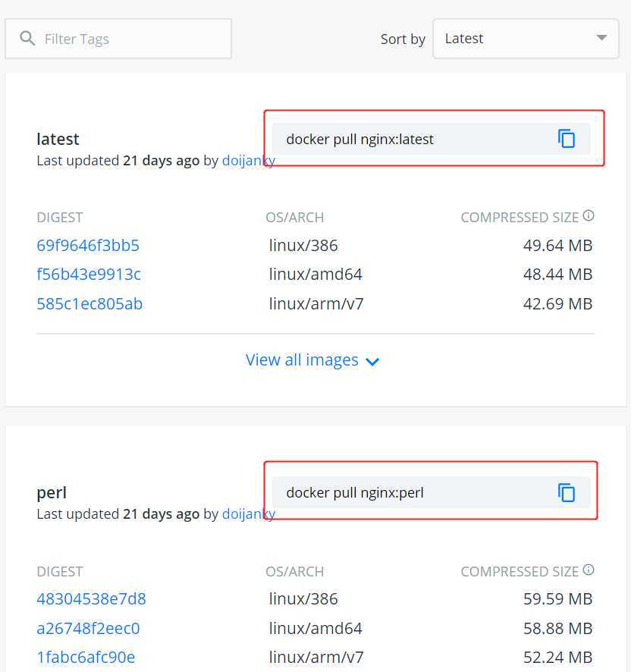The height and width of the screenshot is (672, 631).
Task: Click the info icon beside perl's COMPRESSED SIZE
Action: [589, 570]
